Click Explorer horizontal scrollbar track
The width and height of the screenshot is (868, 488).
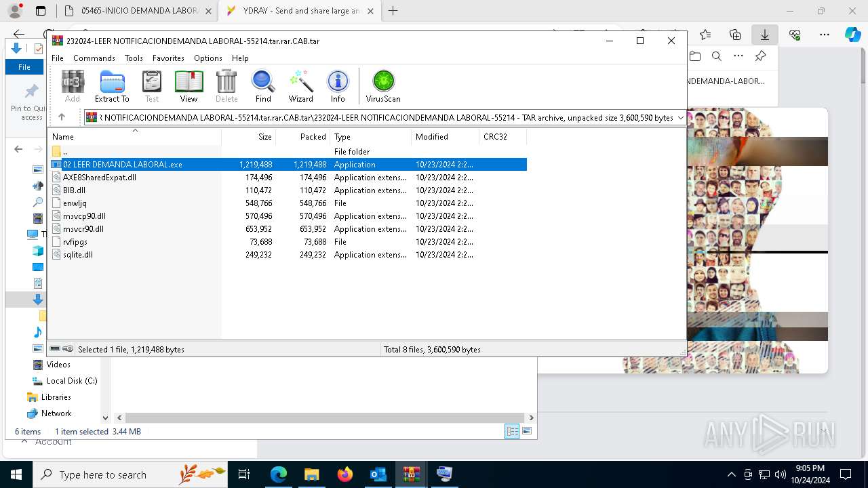click(x=325, y=418)
